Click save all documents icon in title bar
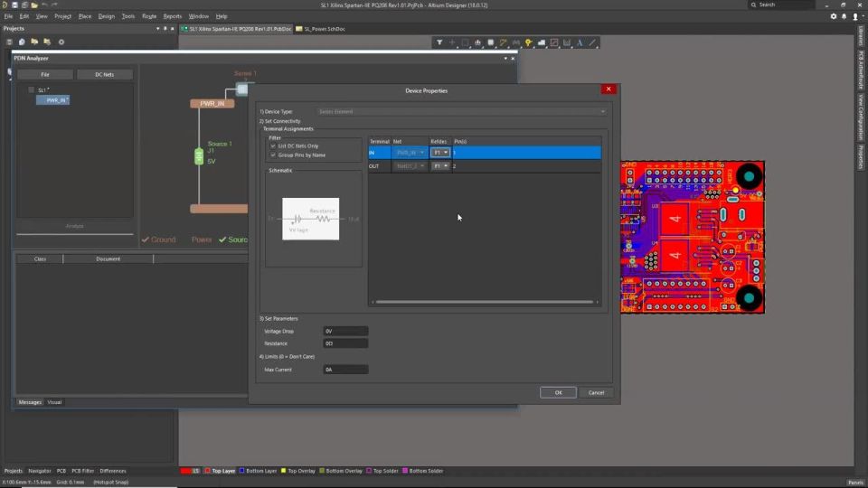The width and height of the screenshot is (868, 488). click(24, 5)
